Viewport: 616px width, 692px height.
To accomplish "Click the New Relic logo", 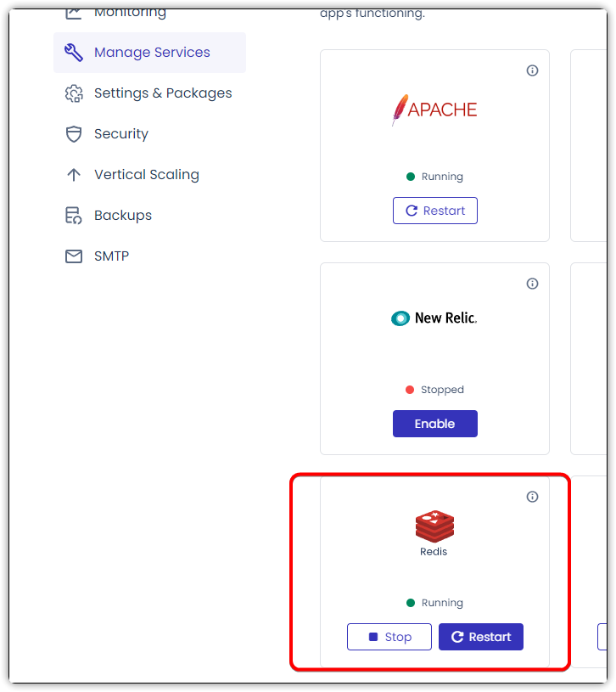I will click(x=434, y=318).
